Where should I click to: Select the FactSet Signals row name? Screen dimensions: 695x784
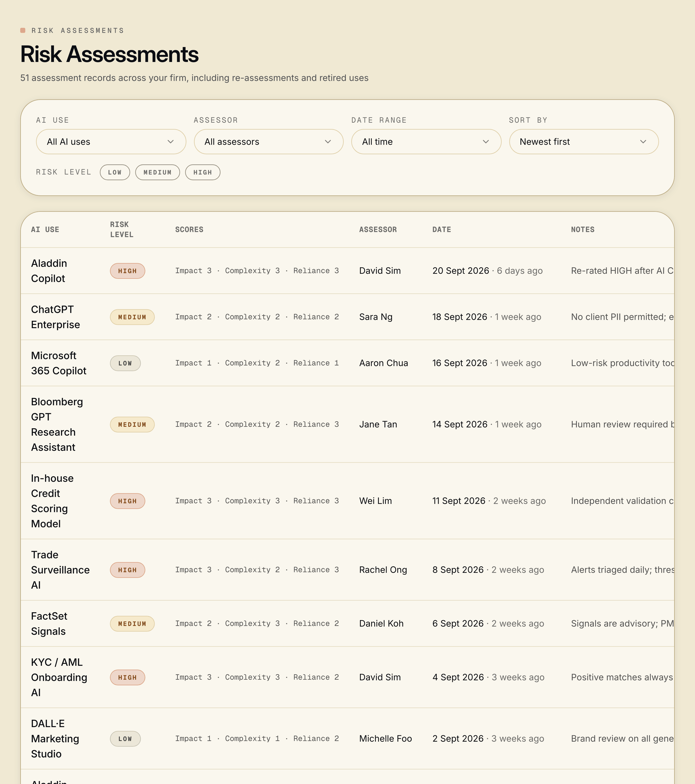pyautogui.click(x=49, y=624)
